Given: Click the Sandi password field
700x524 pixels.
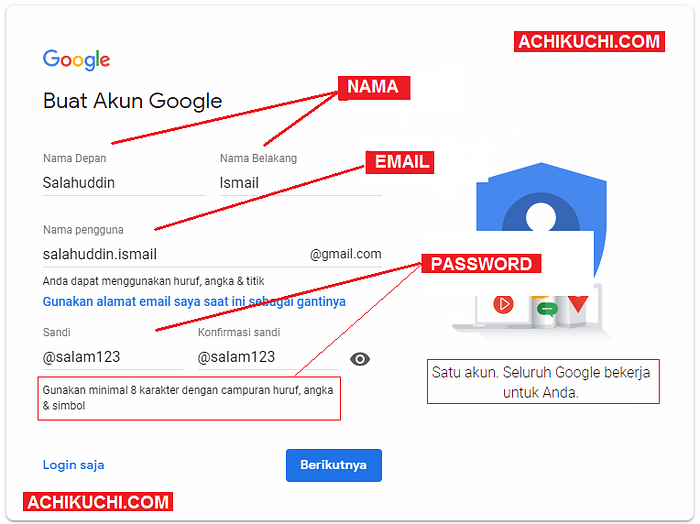Looking at the screenshot, I should tap(112, 357).
